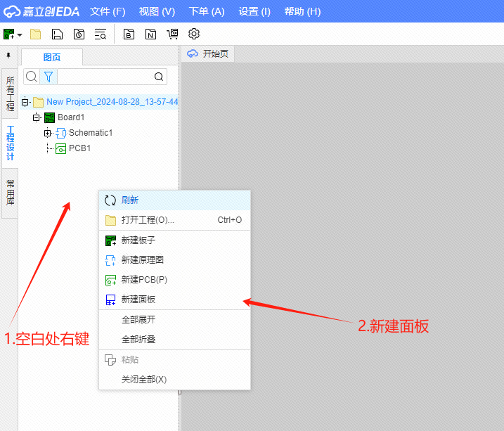Select Schematic1 in project tree

coord(91,133)
